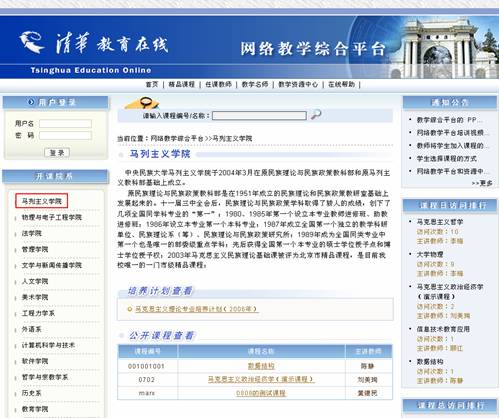This screenshot has height=418, width=499.
Task: Click the 课程编号 column header
Action: pos(148,351)
